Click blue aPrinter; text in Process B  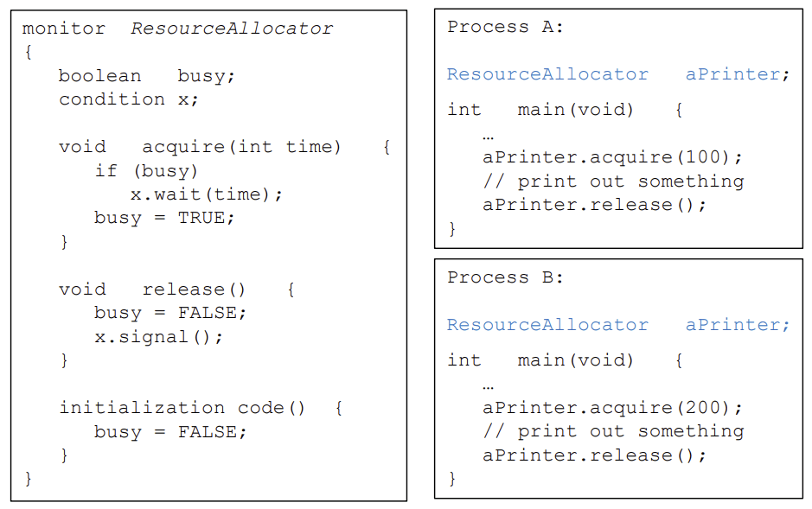[x=738, y=325]
